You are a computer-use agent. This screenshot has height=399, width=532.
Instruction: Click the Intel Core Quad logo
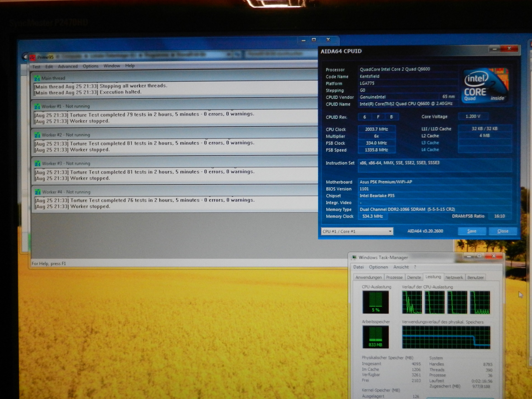coord(485,86)
